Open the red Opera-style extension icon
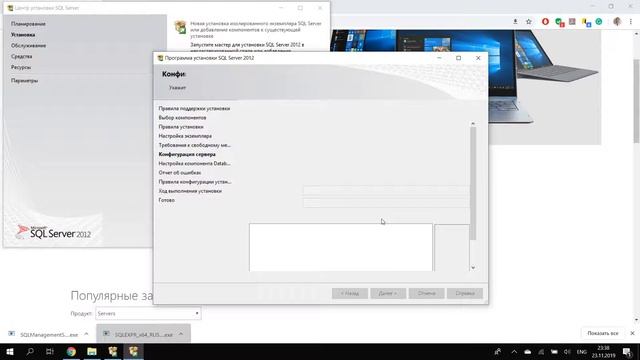Viewport: 640px width, 360px height. point(545,22)
